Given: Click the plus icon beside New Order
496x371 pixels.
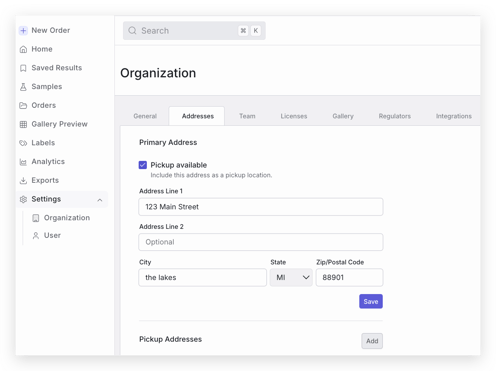Looking at the screenshot, I should tap(23, 31).
